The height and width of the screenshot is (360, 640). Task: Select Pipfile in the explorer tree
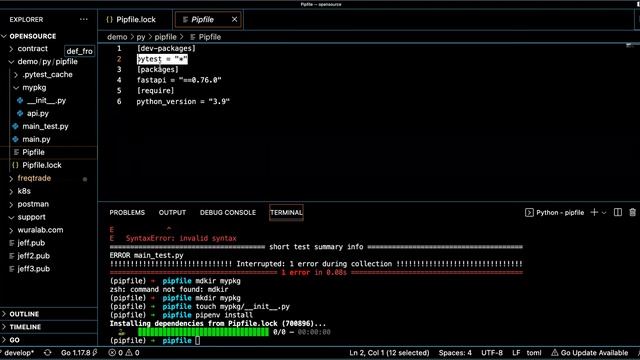tap(33, 152)
